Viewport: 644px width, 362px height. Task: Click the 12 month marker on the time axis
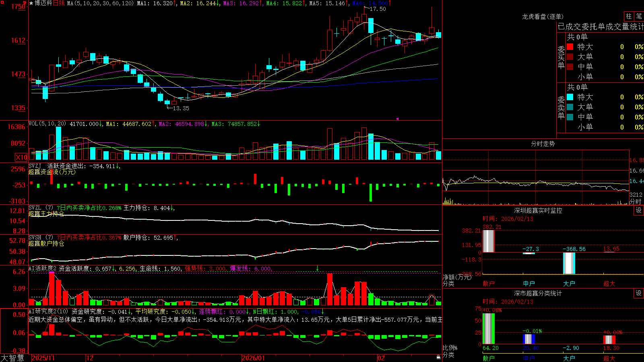[90, 358]
